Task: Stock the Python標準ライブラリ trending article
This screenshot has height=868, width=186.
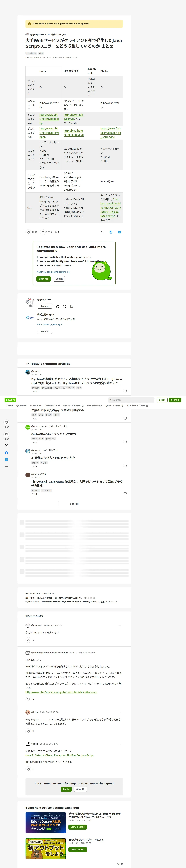Action: [x=125, y=391]
